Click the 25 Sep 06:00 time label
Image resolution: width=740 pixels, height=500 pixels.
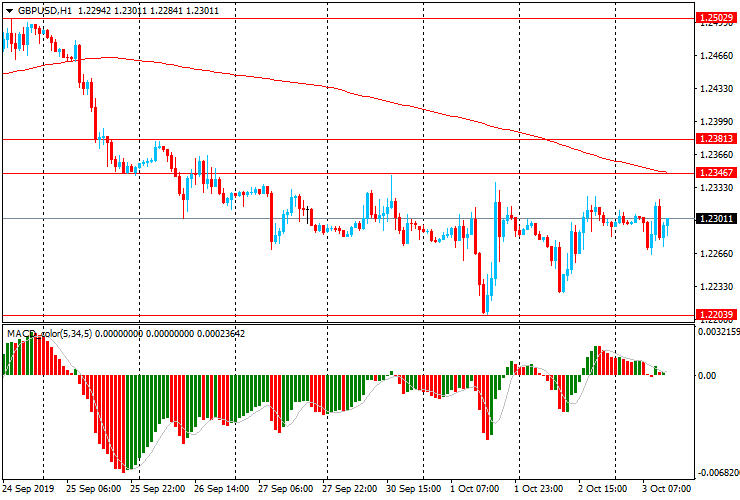click(93, 489)
